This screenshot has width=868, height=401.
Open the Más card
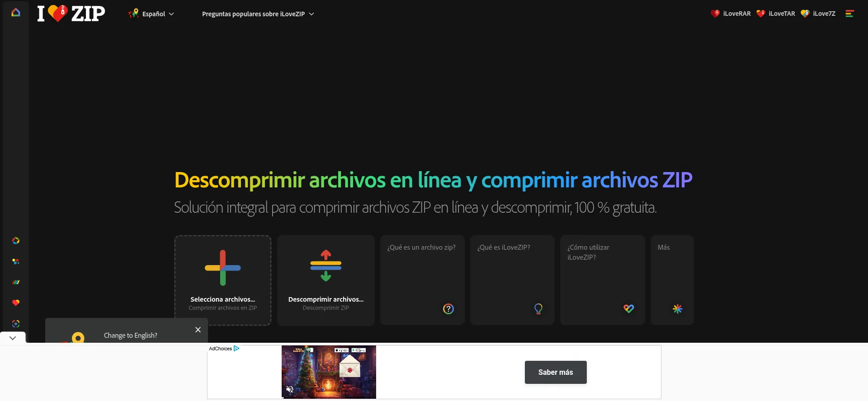tap(672, 280)
